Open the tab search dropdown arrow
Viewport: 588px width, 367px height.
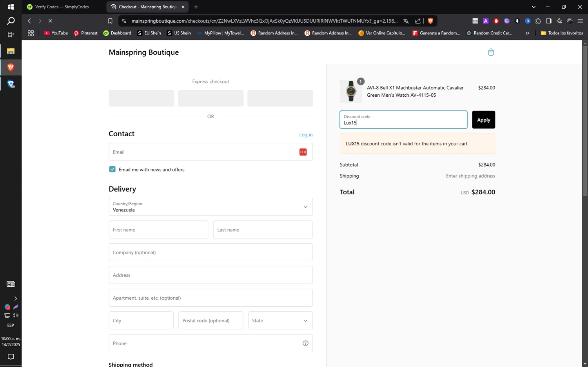[534, 7]
